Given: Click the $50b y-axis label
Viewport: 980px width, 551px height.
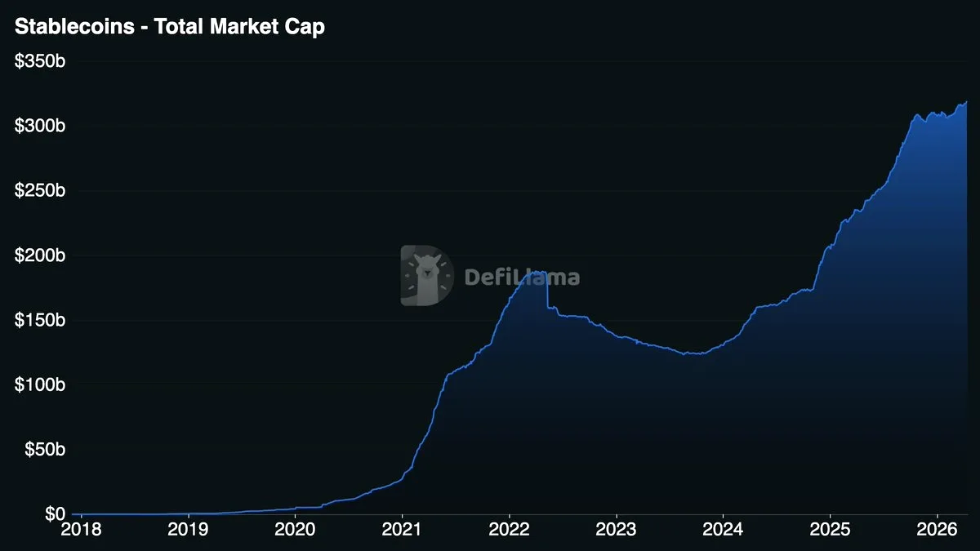Looking at the screenshot, I should pos(44,450).
